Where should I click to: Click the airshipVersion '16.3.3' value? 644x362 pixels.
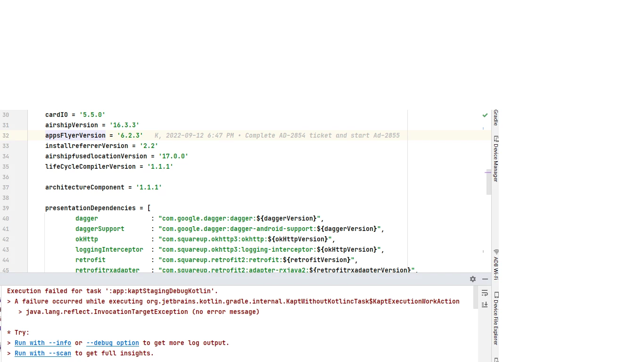pos(124,125)
